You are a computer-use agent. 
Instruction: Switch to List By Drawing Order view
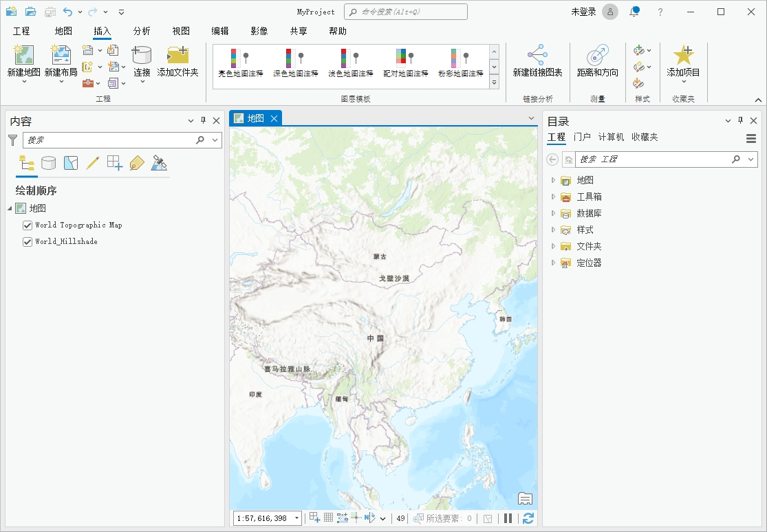click(26, 163)
